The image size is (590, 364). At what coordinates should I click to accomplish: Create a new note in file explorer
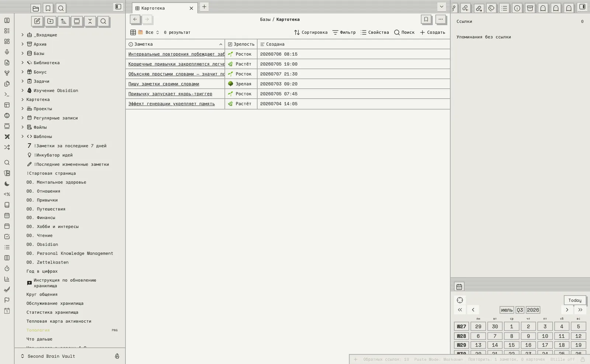37,21
